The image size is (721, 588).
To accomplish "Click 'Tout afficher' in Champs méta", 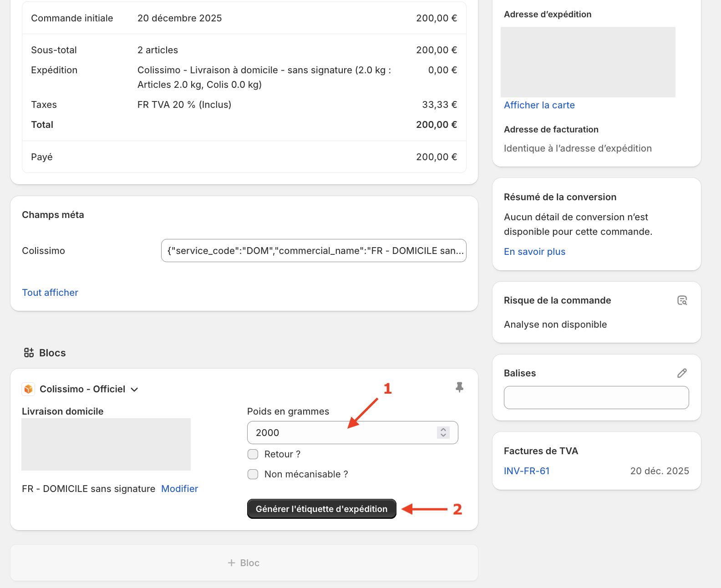I will [50, 293].
